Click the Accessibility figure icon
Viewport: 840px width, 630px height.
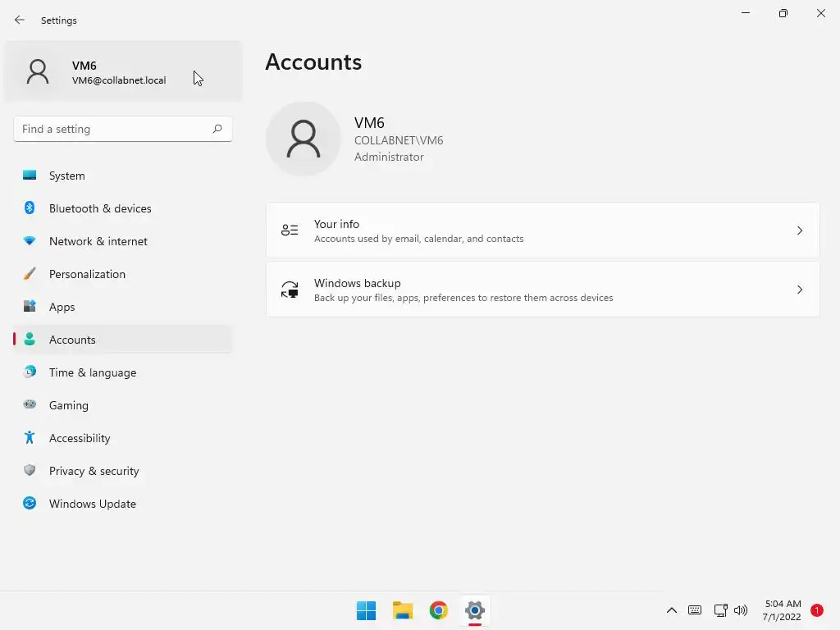coord(30,438)
